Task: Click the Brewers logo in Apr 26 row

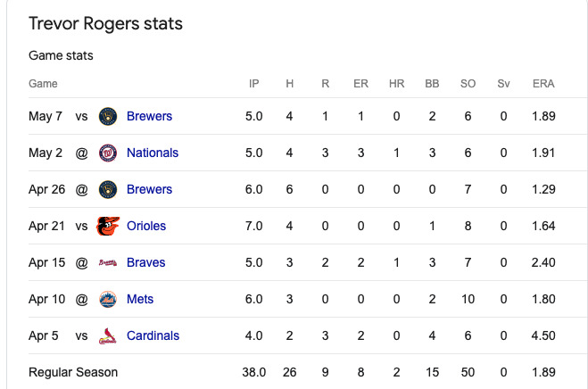Action: tap(108, 189)
